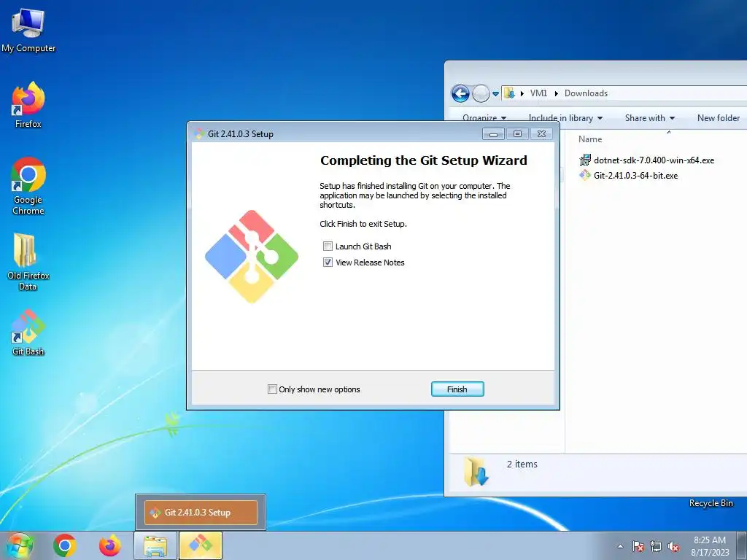Viewport: 747px width, 560px height.
Task: Click the Downloads breadcrumb in Explorer
Action: [x=586, y=93]
